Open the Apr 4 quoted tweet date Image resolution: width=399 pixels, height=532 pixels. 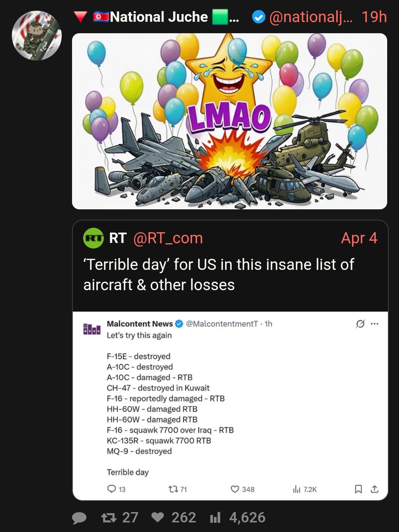pos(359,238)
